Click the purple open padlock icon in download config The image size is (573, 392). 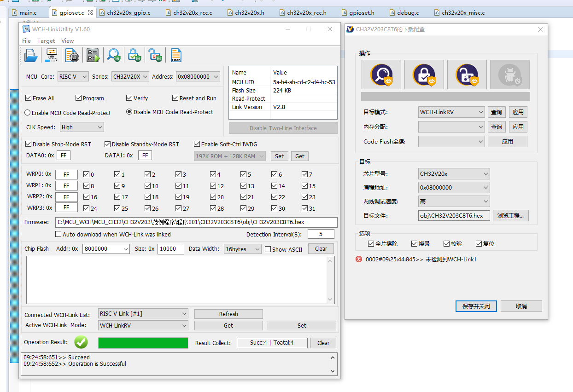point(467,75)
